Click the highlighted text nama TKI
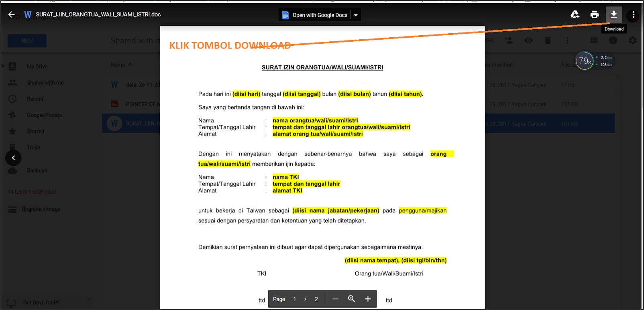This screenshot has width=644, height=310. (286, 177)
